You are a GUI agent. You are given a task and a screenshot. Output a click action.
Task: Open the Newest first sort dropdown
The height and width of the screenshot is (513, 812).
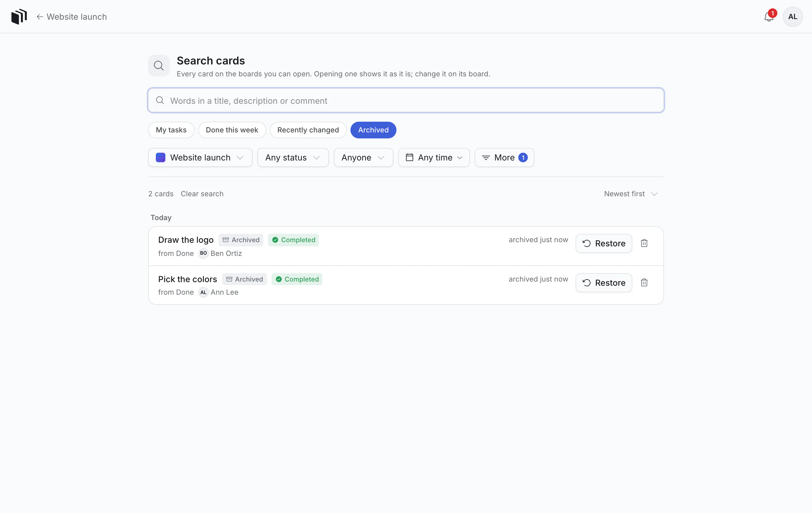point(630,194)
